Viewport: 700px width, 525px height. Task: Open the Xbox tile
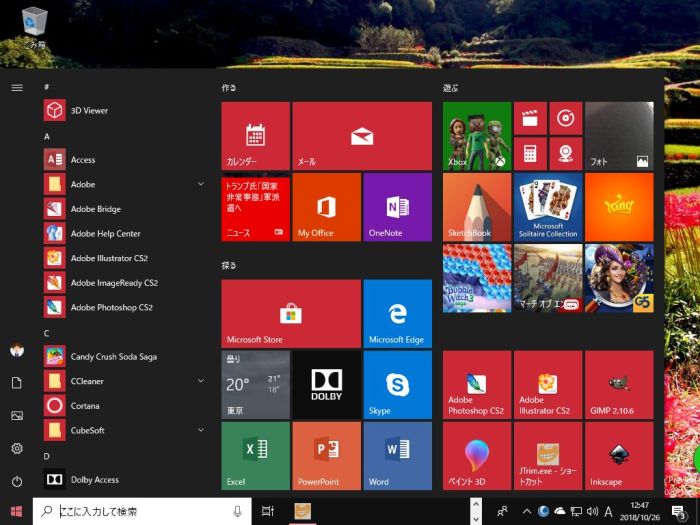point(476,135)
